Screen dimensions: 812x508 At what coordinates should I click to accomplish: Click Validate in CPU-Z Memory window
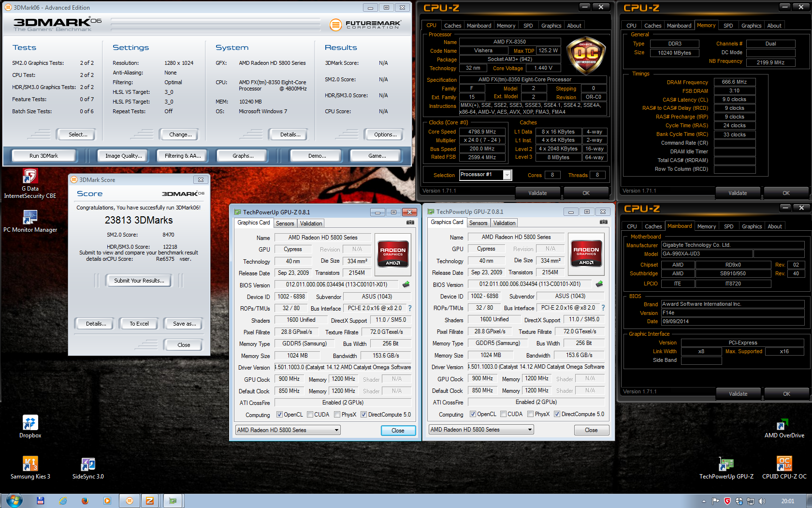(738, 193)
